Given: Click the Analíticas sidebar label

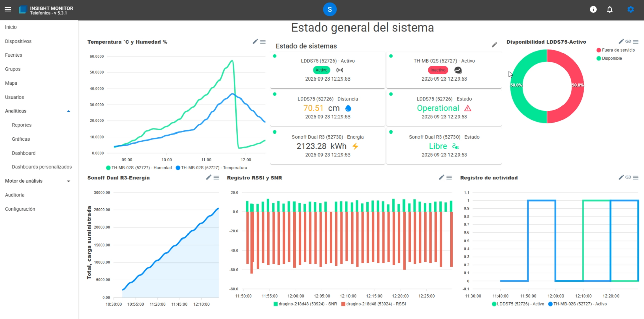Looking at the screenshot, I should pos(16,111).
